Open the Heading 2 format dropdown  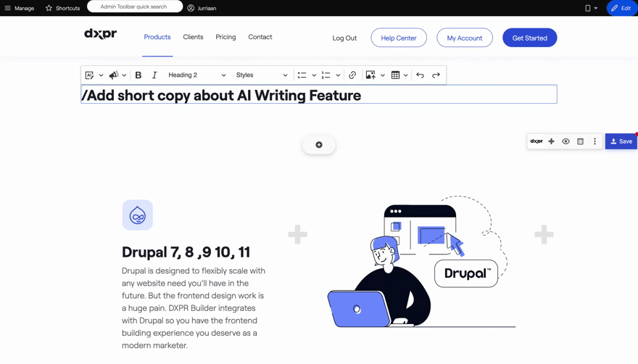pyautogui.click(x=196, y=75)
